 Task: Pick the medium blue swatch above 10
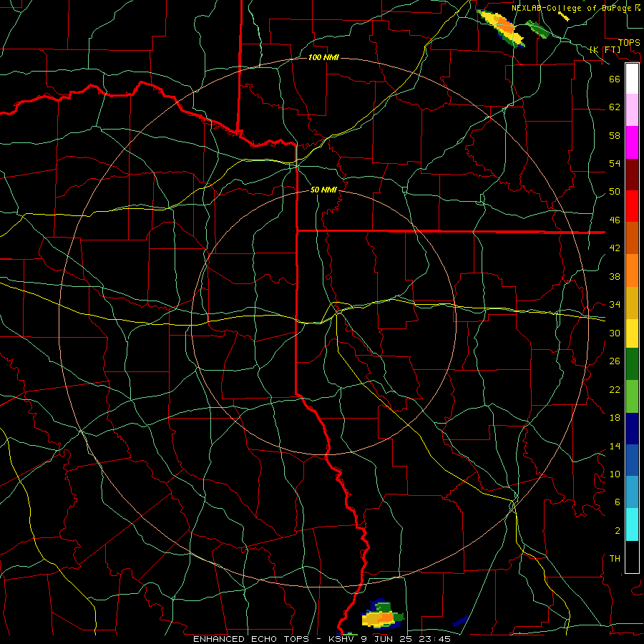632,460
